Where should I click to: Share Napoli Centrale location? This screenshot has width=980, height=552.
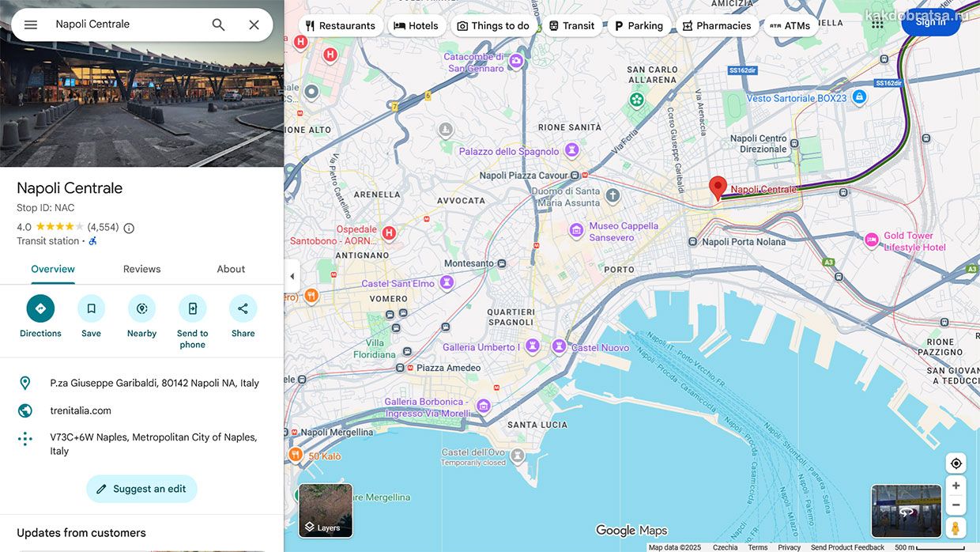coord(243,308)
